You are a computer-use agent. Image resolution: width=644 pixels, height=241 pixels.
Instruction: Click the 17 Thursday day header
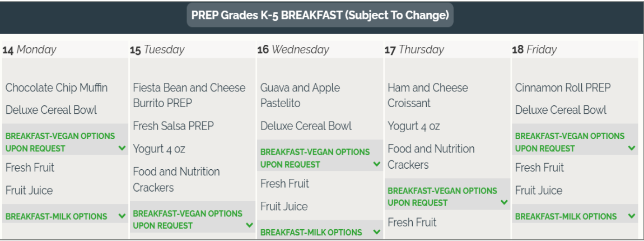point(414,50)
